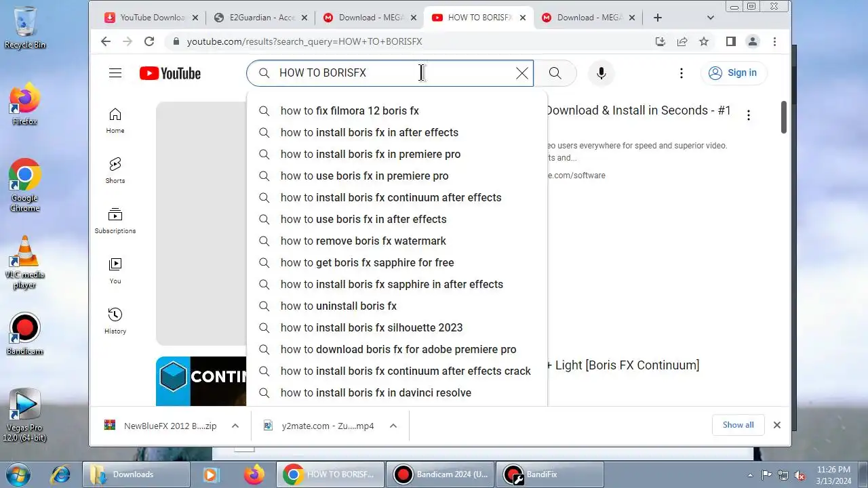Image resolution: width=868 pixels, height=488 pixels.
Task: Select suggestion install boris fx in premiere pro
Action: tap(397, 154)
